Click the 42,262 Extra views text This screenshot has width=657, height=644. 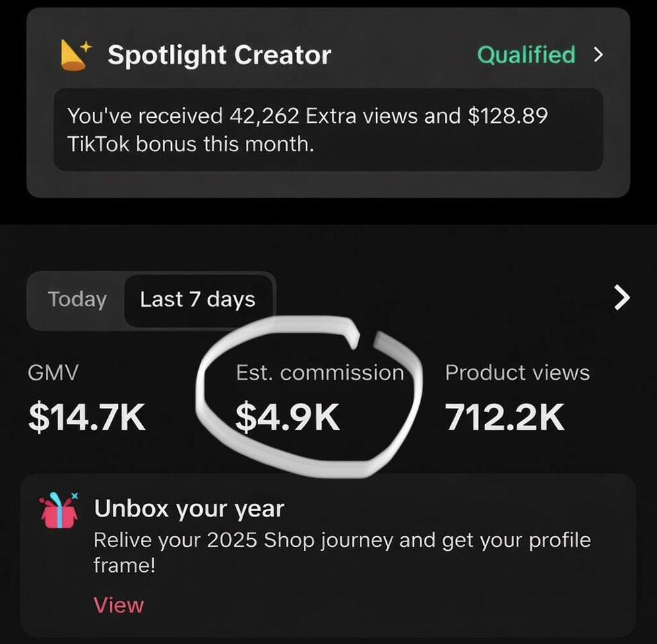pyautogui.click(x=323, y=116)
